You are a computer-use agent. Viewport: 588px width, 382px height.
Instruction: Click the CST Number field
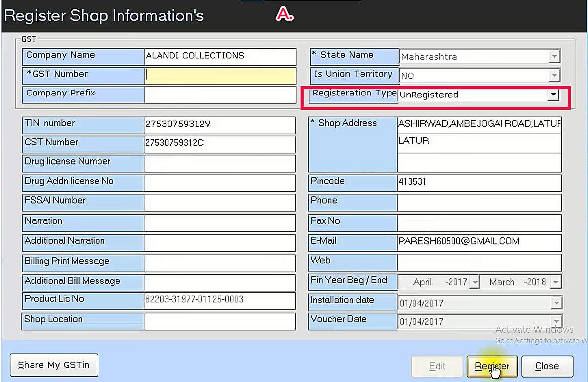(x=220, y=144)
